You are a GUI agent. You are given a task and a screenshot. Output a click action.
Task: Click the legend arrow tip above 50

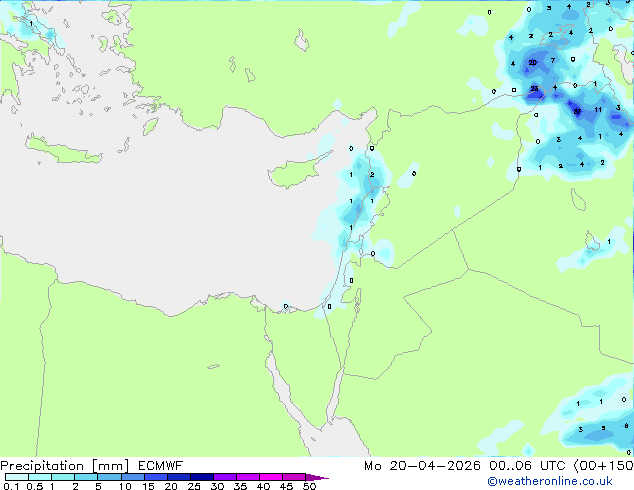pos(317,477)
